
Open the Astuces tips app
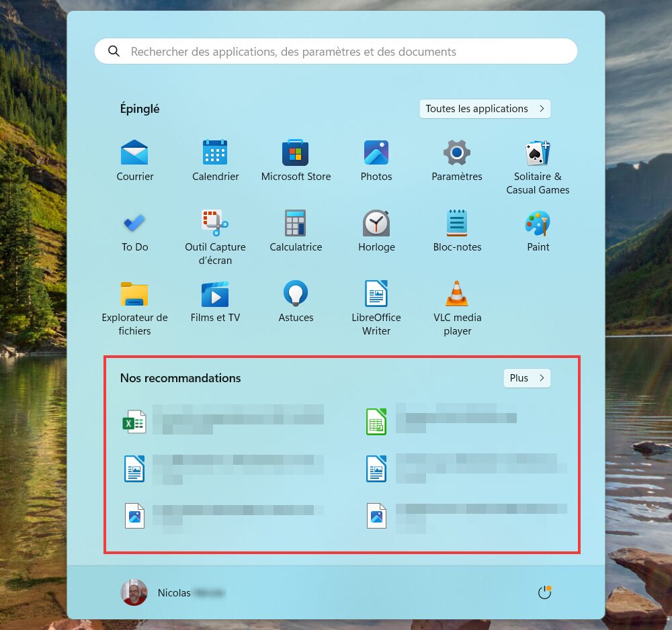click(x=296, y=302)
